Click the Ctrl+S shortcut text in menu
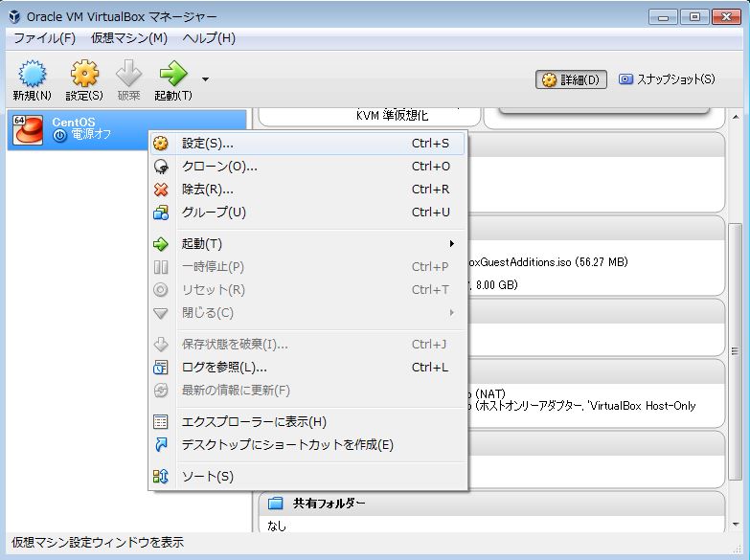The width and height of the screenshot is (750, 560). pyautogui.click(x=430, y=143)
